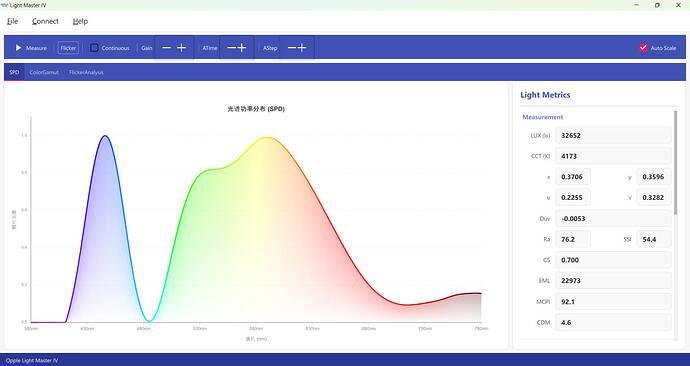Click the 380nm axis label
690x366 pixels.
click(x=31, y=329)
